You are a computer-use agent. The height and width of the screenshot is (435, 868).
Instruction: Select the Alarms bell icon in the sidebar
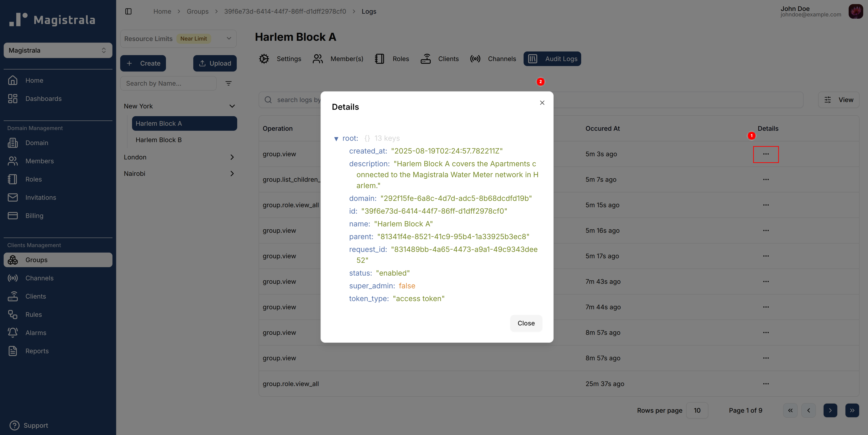(13, 333)
